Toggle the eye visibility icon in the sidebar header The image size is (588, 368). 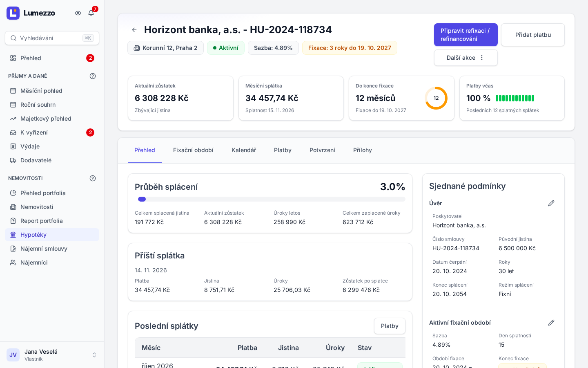pyautogui.click(x=78, y=13)
